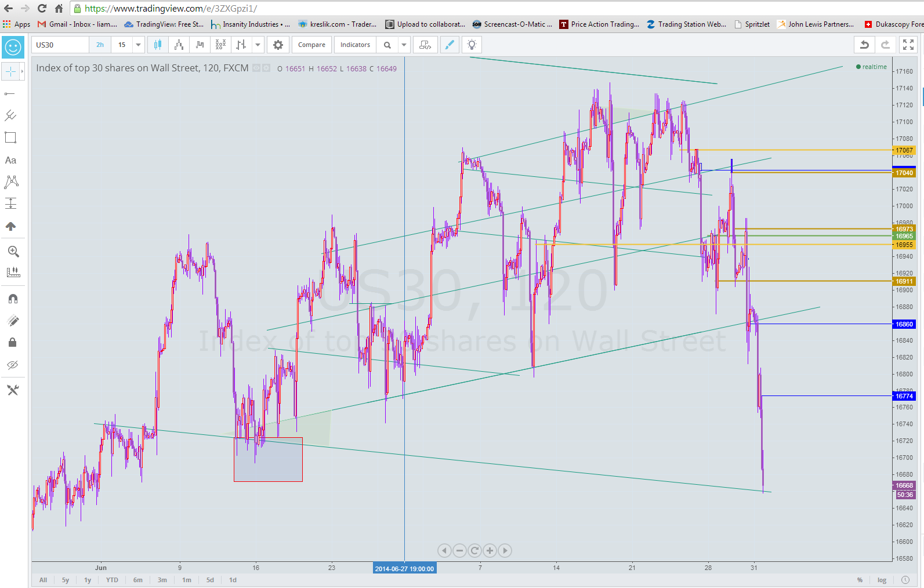Activate the zoom-in magnifier tool
This screenshot has width=924, height=588.
tap(13, 251)
